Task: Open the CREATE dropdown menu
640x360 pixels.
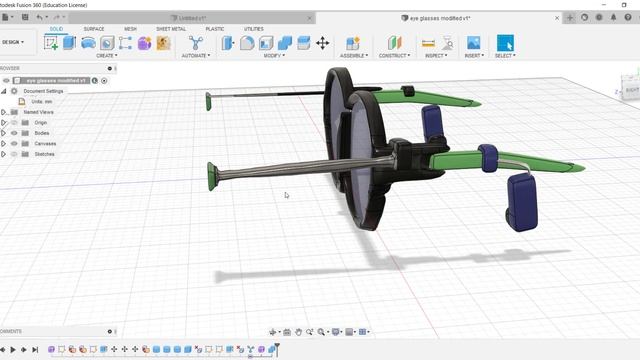Action: point(107,56)
